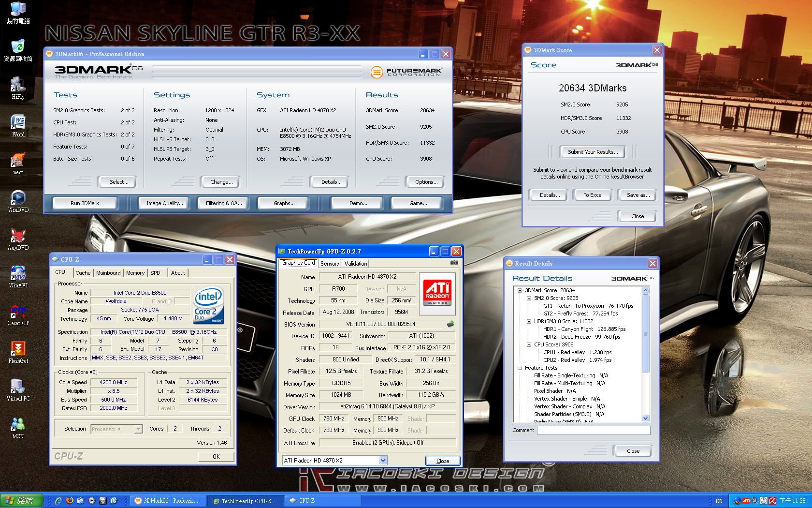Viewport: 812px width, 508px height.
Task: Click the TechPowerUp GPU-Z taskbar button
Action: (x=246, y=501)
